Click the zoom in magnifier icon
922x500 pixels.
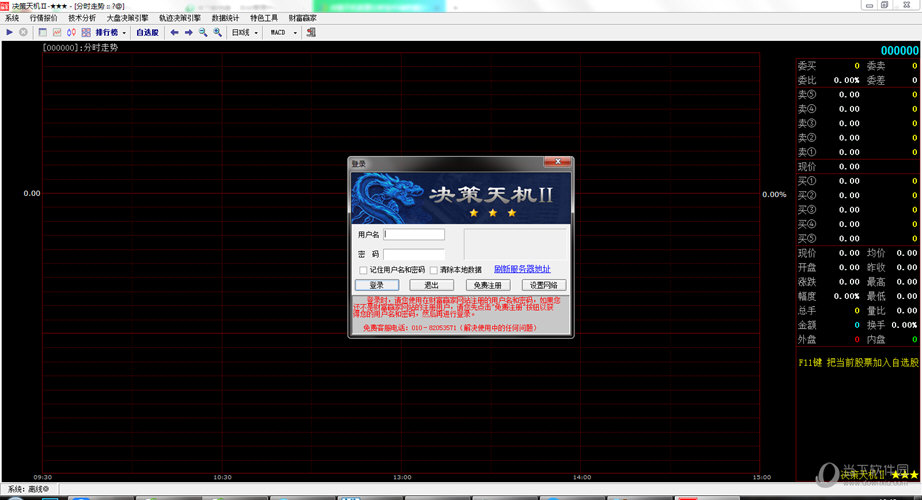pos(217,32)
